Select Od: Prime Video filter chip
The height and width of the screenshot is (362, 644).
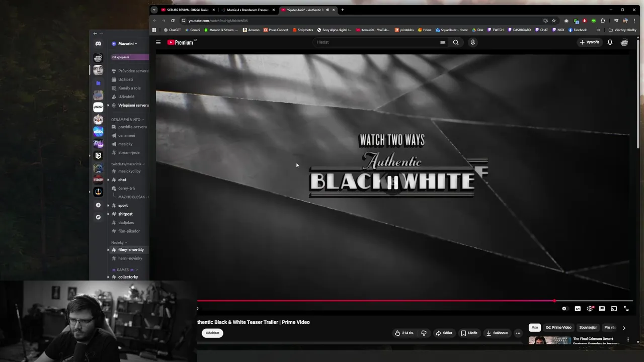(558, 327)
